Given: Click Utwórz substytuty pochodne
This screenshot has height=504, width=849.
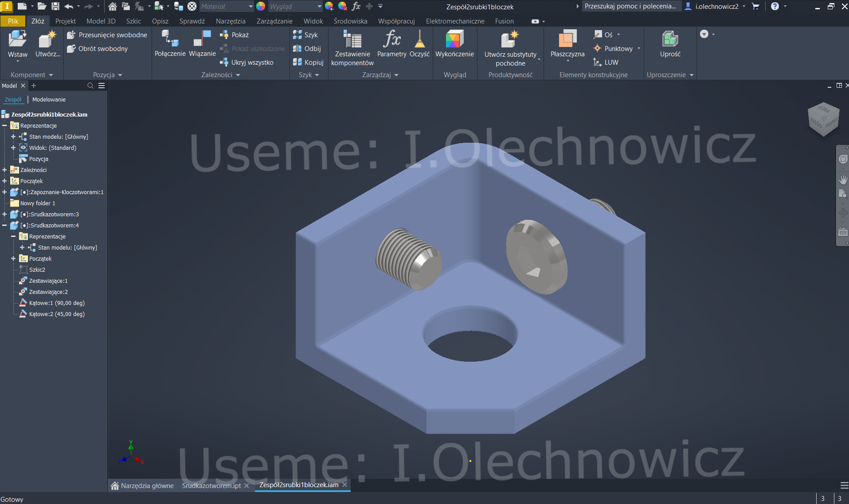Looking at the screenshot, I should coord(510,48).
